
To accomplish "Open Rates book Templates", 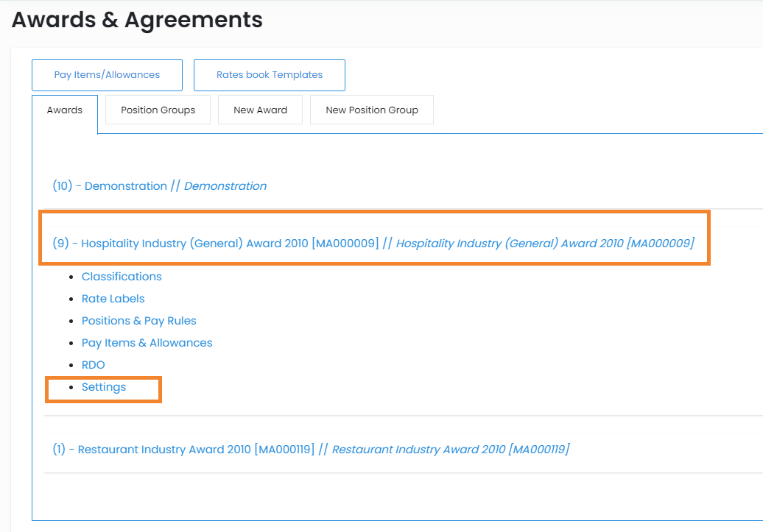I will (269, 75).
